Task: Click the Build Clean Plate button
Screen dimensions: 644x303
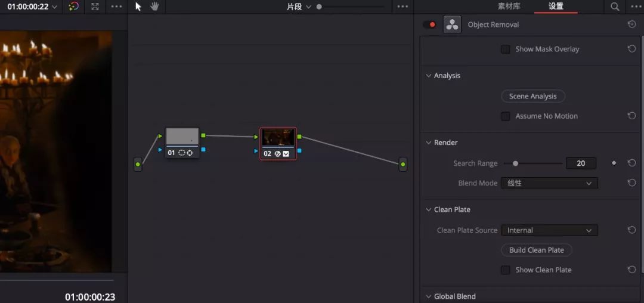Action: coord(537,250)
